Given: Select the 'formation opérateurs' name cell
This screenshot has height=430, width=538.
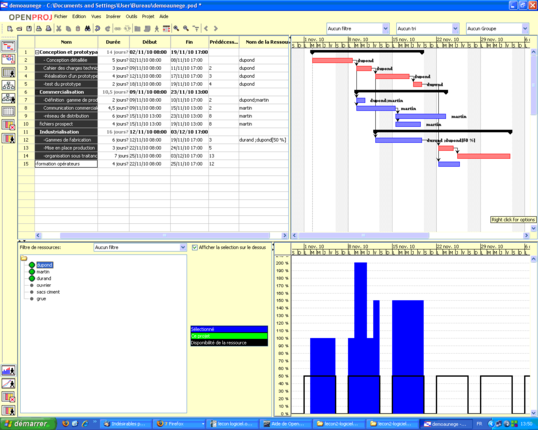Looking at the screenshot, I should pyautogui.click(x=66, y=164).
